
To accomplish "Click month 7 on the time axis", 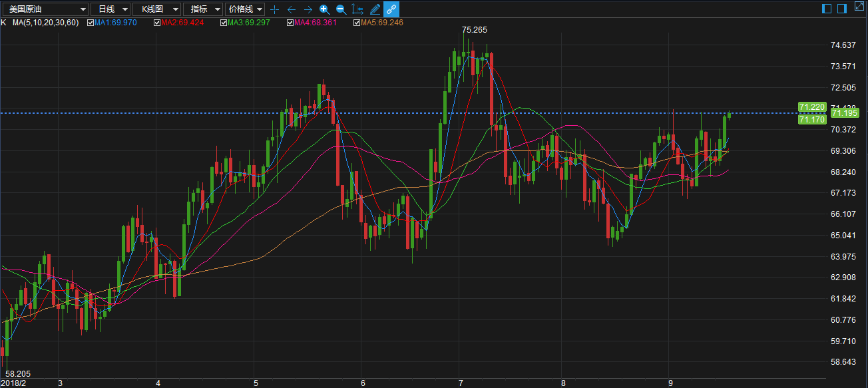I will coord(461,383).
